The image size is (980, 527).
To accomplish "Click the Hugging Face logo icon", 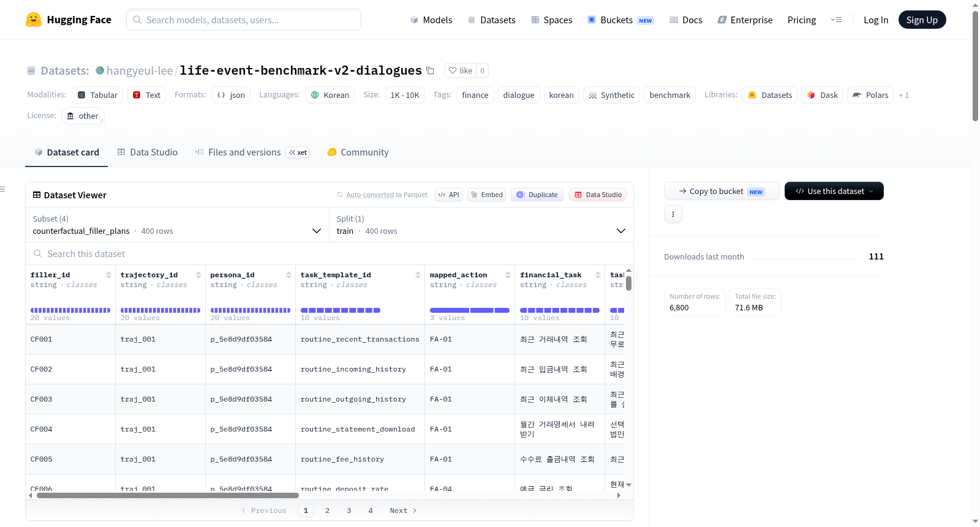I will (x=34, y=20).
